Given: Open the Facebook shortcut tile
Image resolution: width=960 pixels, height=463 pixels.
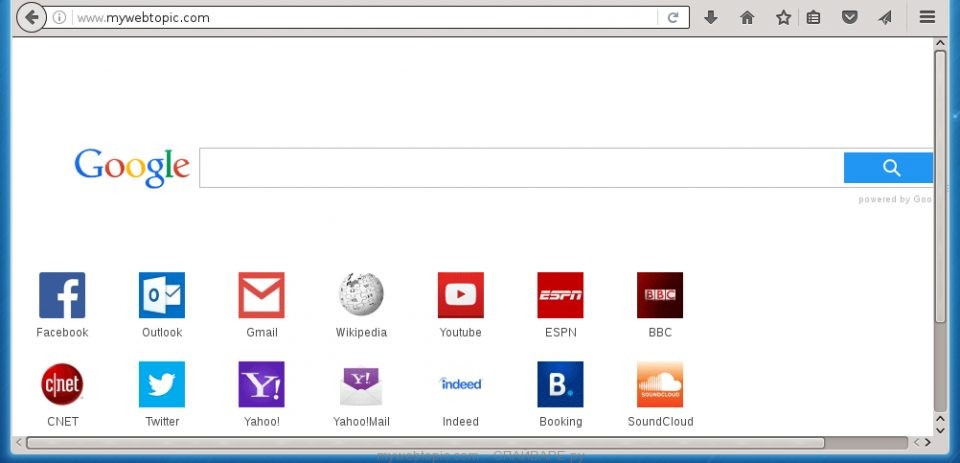Looking at the screenshot, I should 62,295.
